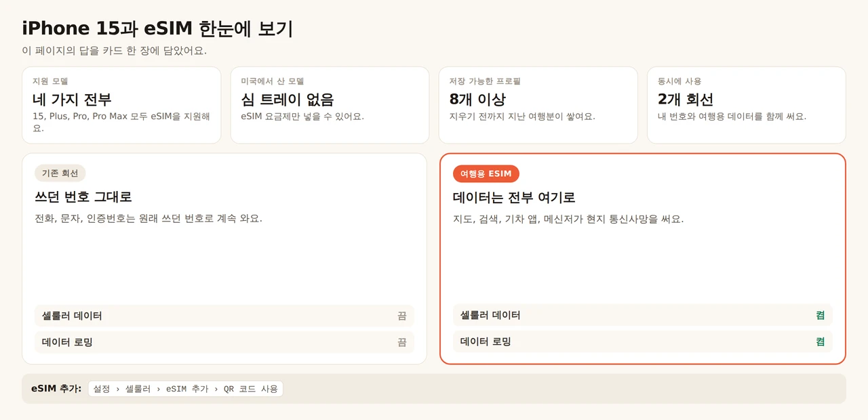This screenshot has height=420, width=868.
Task: Click the '데이터는 전부 여기로' heading
Action: 514,198
